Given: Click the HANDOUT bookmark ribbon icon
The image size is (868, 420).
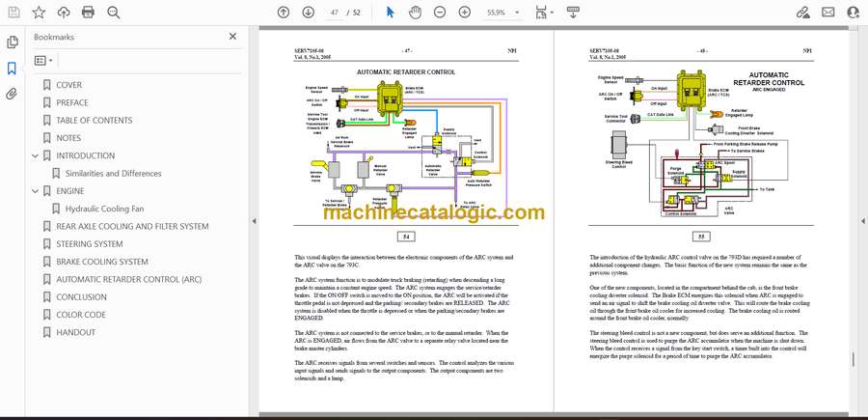Looking at the screenshot, I should pyautogui.click(x=46, y=332).
